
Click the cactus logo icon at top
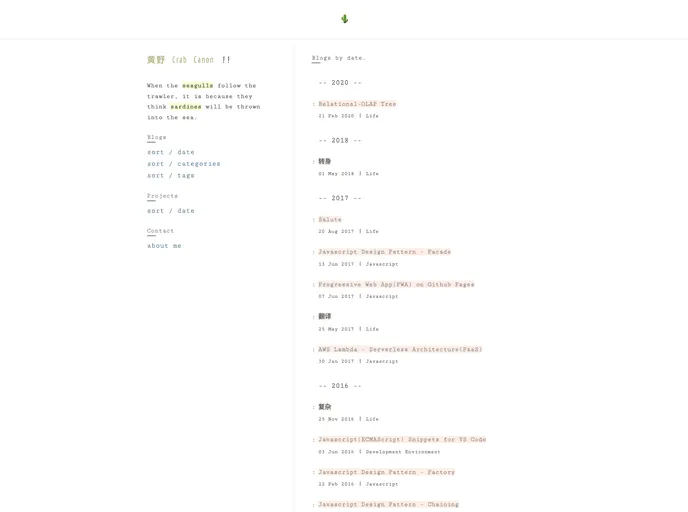click(x=344, y=19)
